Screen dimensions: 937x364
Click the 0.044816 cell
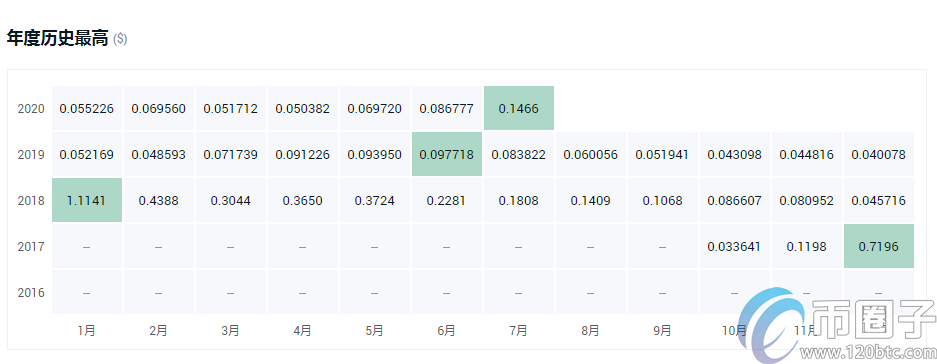[807, 154]
